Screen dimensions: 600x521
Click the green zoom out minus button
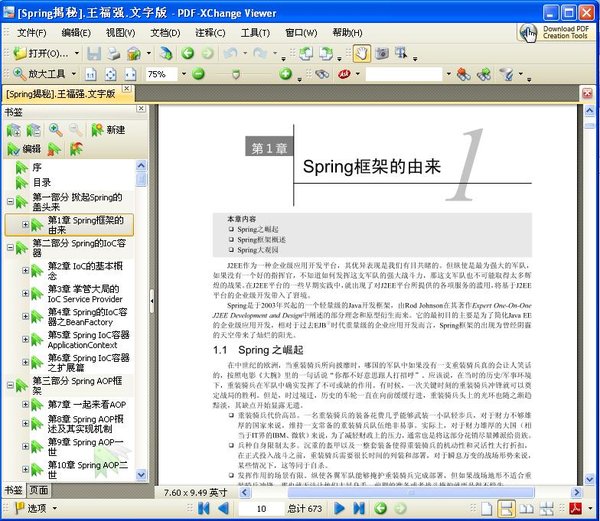click(198, 74)
